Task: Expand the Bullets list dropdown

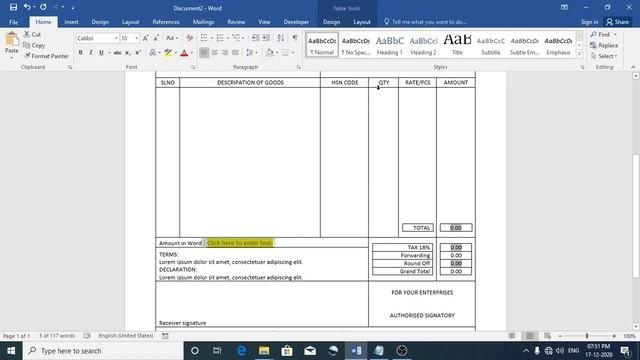Action: tap(211, 38)
